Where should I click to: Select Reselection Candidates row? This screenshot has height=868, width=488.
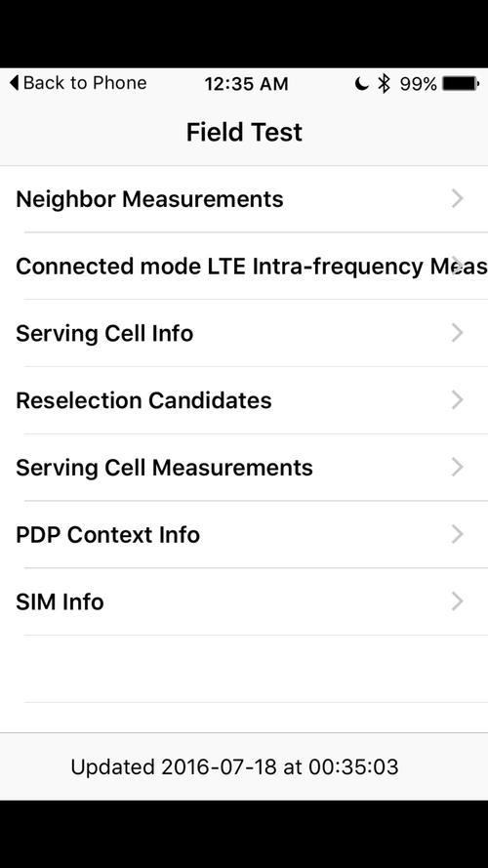pos(244,400)
